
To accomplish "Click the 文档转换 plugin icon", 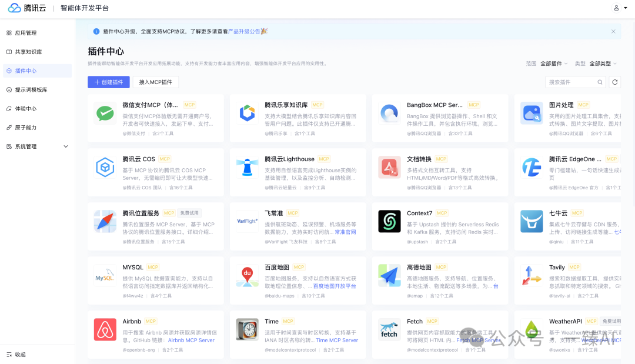I will point(389,168).
